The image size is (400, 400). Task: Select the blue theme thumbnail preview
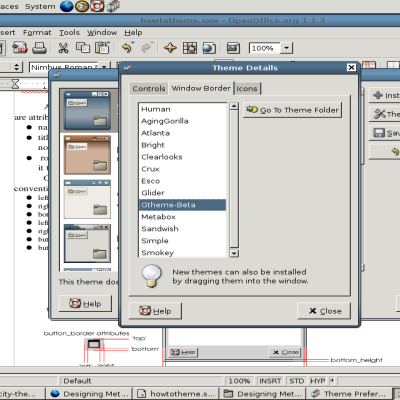pyautogui.click(x=87, y=111)
